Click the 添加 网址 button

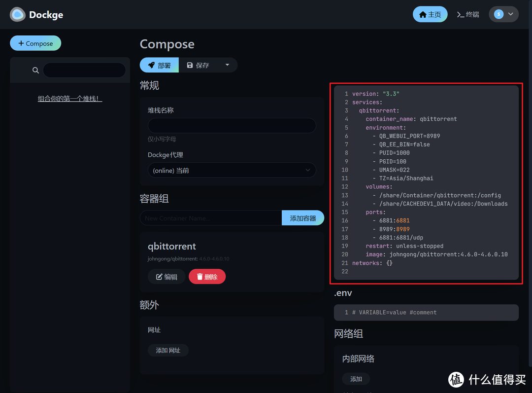point(168,350)
